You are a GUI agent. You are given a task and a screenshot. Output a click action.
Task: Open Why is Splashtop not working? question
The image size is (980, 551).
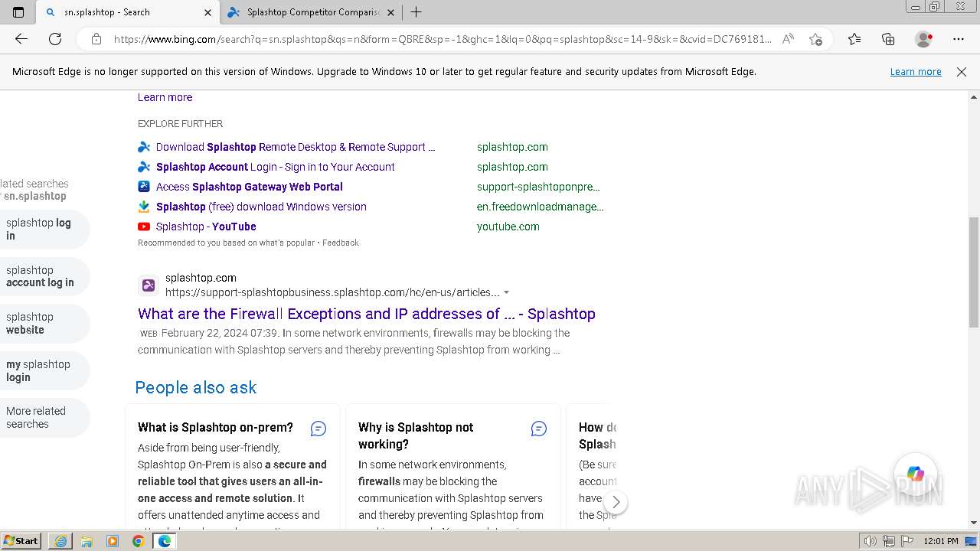pos(416,435)
